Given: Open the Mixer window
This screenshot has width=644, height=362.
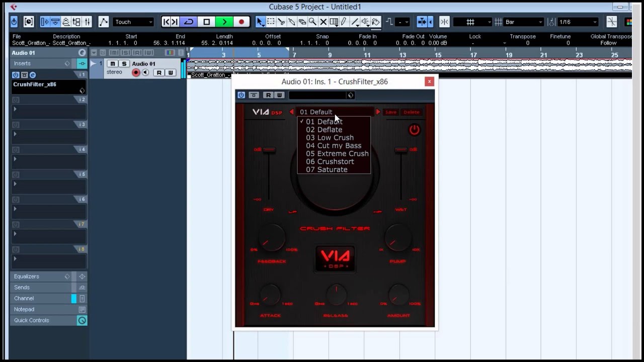Looking at the screenshot, I should (x=87, y=22).
